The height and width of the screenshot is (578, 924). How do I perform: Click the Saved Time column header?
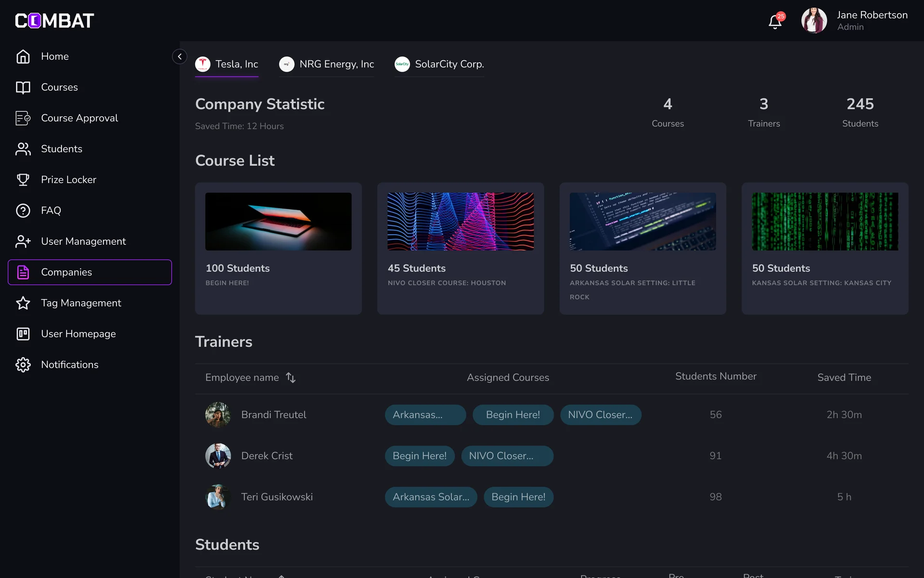click(x=844, y=378)
